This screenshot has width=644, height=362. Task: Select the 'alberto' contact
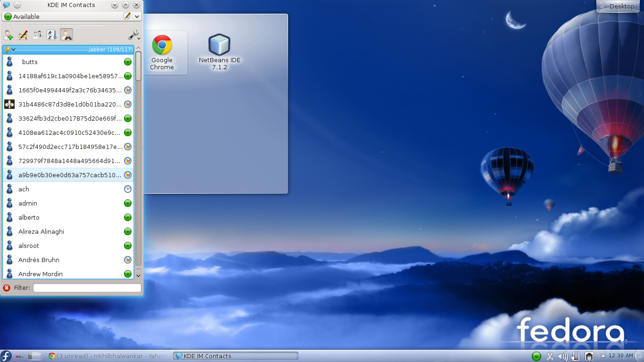68,217
